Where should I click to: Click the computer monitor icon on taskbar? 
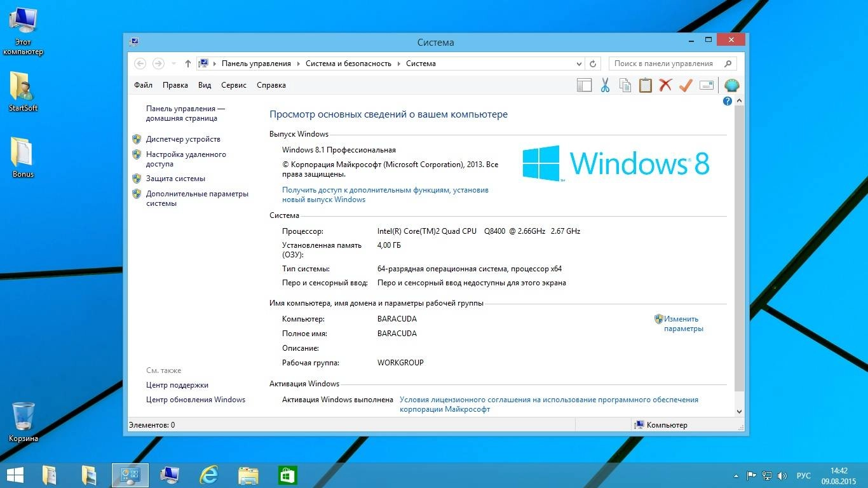click(x=169, y=475)
